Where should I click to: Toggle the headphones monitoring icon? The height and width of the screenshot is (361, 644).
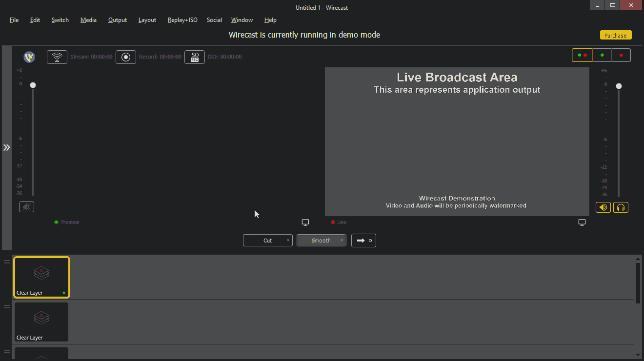coord(621,207)
